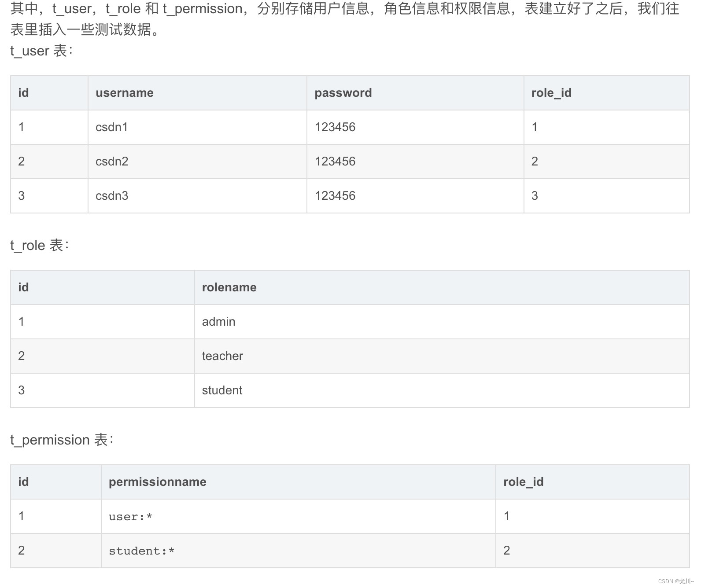
Task: Click the password 123456 in csdn1 row
Action: click(415, 127)
